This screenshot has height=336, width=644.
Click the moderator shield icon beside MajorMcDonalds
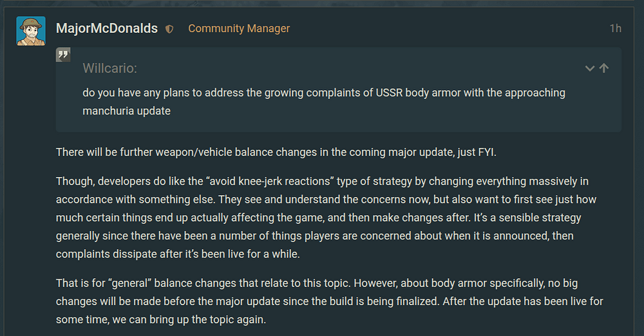tap(169, 29)
